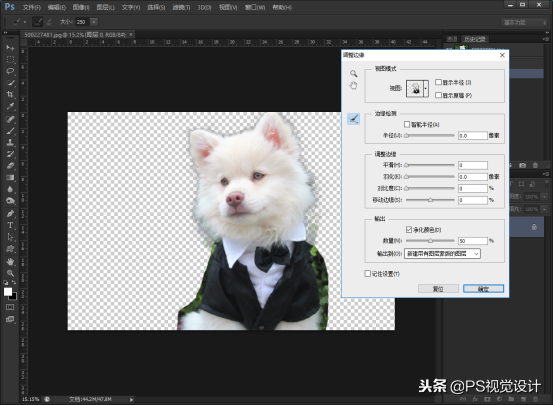Open the workspace switcher dropdown
Screen dimensions: 553x405
tap(524, 22)
